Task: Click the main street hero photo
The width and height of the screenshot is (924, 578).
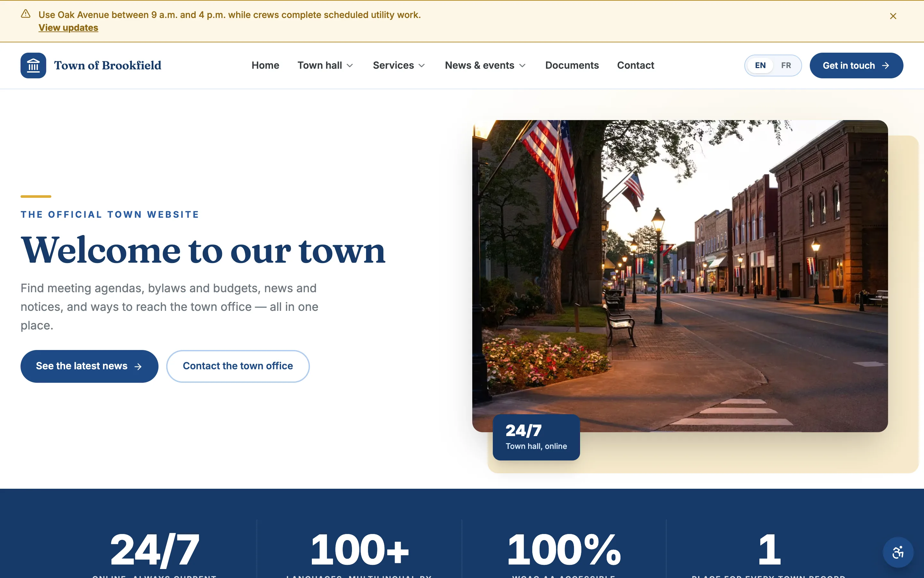Action: click(680, 276)
